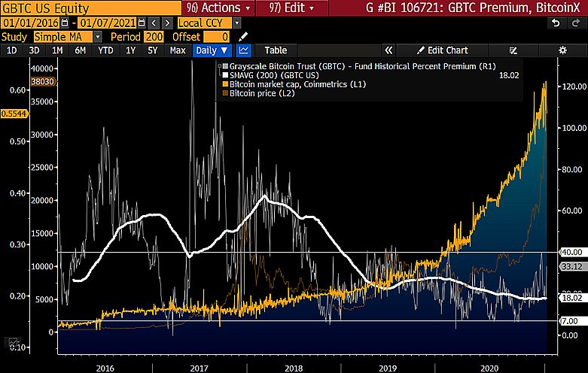Select the 1Y range tab
Image resolution: width=588 pixels, height=373 pixels.
(x=130, y=50)
